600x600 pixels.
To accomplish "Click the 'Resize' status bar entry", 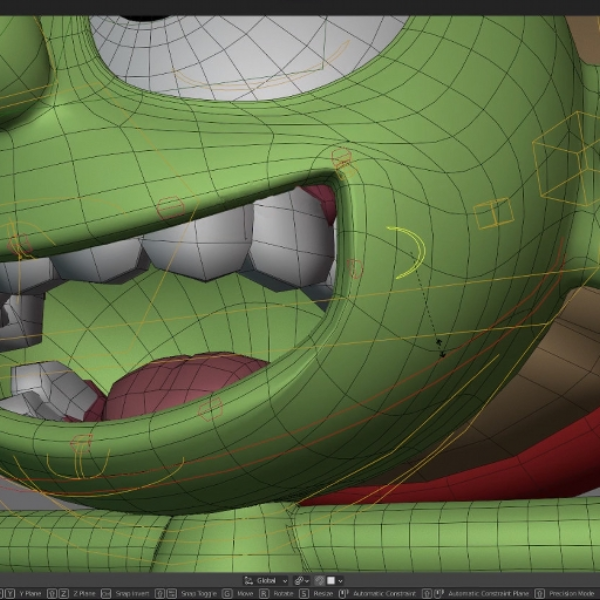I will [x=323, y=594].
